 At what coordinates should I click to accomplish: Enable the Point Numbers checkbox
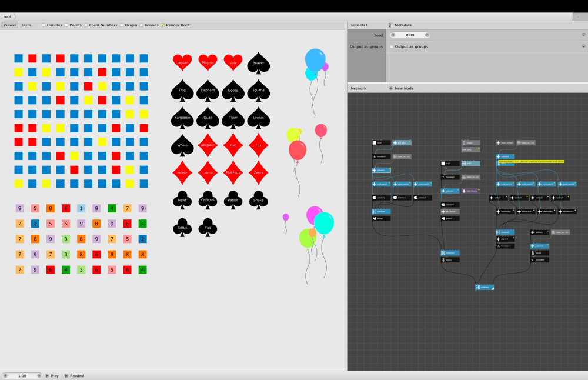click(x=86, y=25)
